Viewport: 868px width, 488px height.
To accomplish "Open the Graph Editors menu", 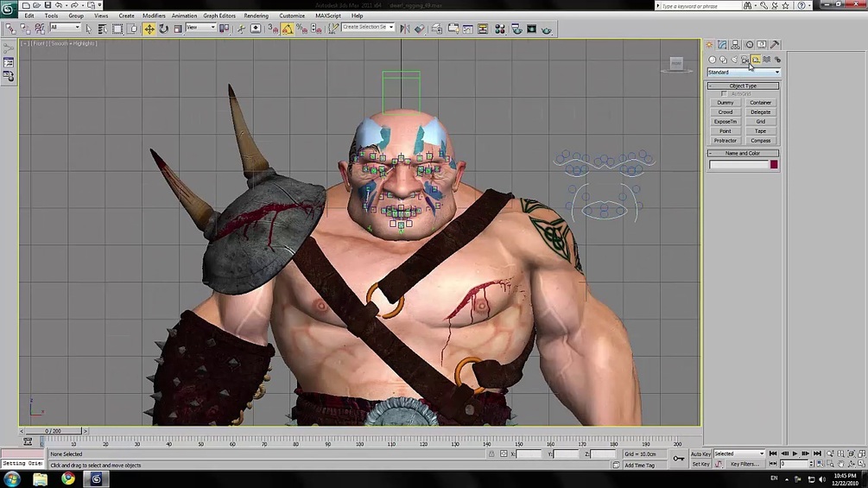I will coord(219,16).
